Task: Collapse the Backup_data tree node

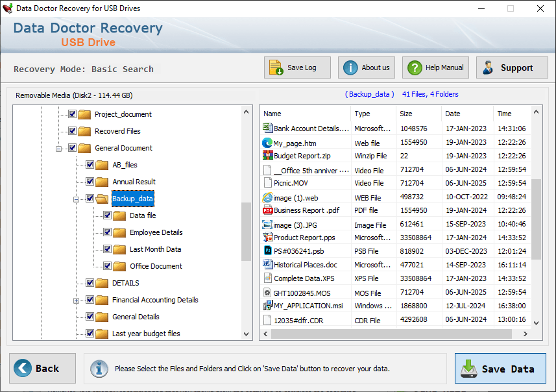Action: [x=76, y=199]
